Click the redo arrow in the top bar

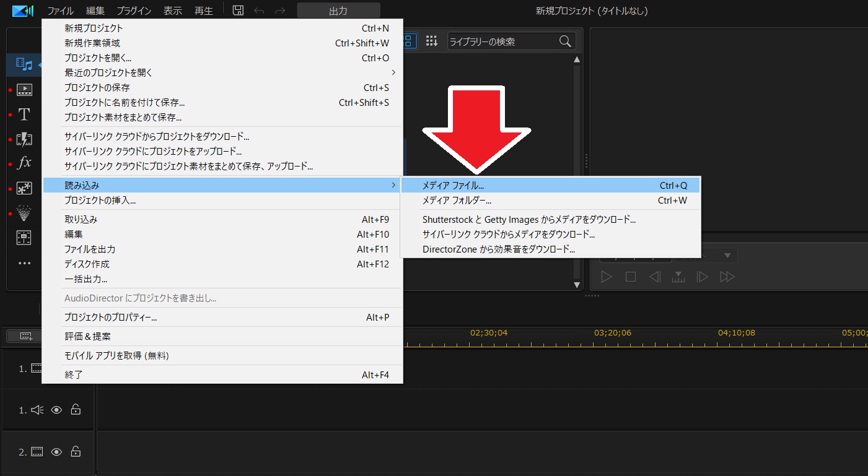[x=280, y=11]
